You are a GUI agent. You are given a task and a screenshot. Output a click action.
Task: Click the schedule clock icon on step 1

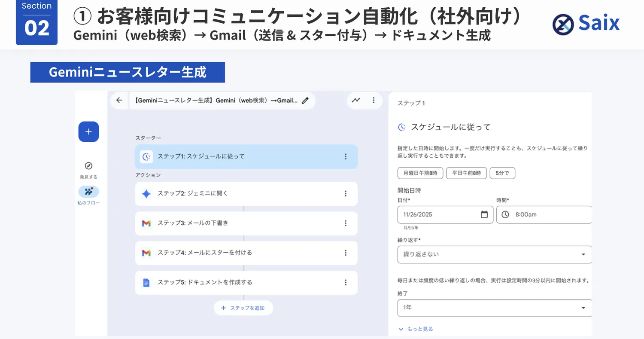tap(146, 156)
